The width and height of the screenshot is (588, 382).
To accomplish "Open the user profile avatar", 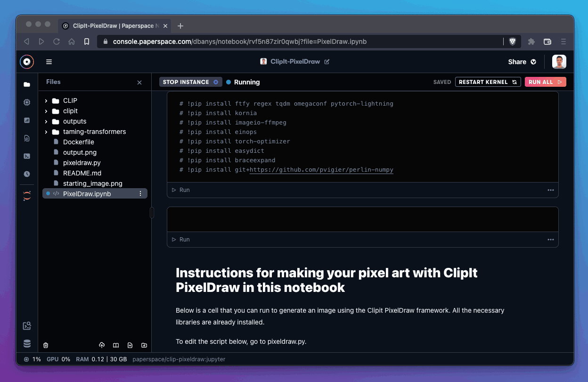I will pos(559,62).
